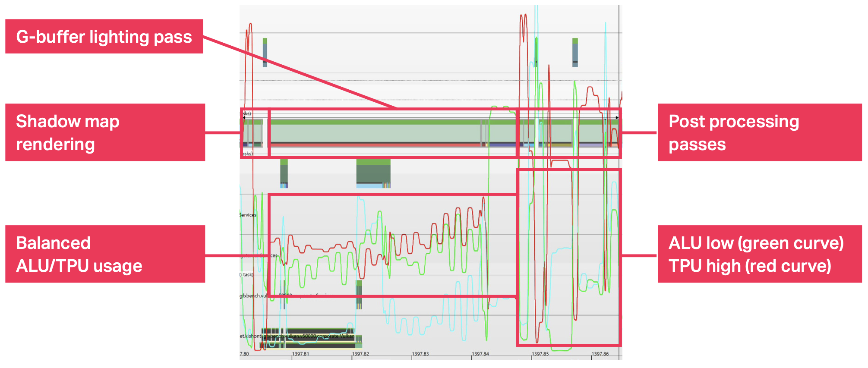The height and width of the screenshot is (368, 868).
Task: Click the "Services" row label on the left
Action: (248, 215)
